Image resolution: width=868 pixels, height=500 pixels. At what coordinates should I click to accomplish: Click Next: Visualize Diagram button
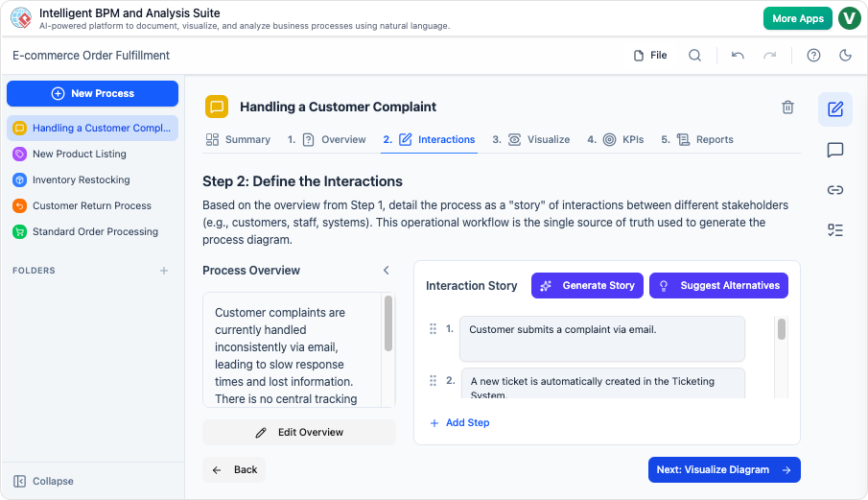(x=724, y=469)
